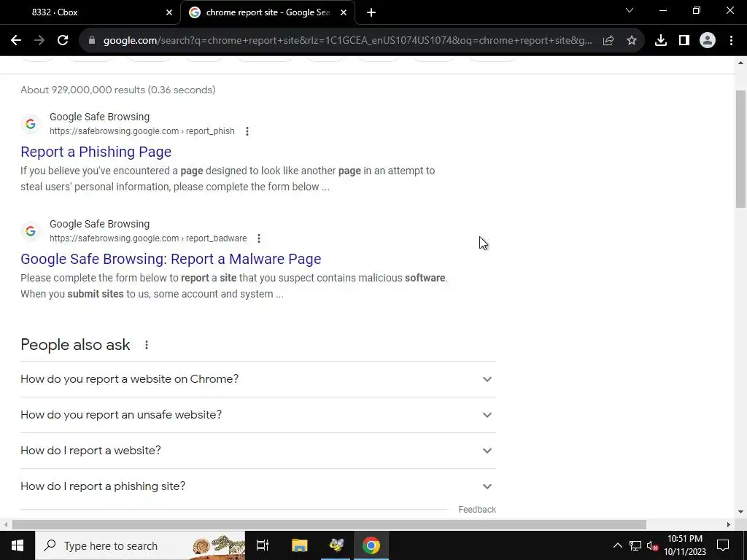
Task: Open Chrome downloads
Action: click(660, 41)
